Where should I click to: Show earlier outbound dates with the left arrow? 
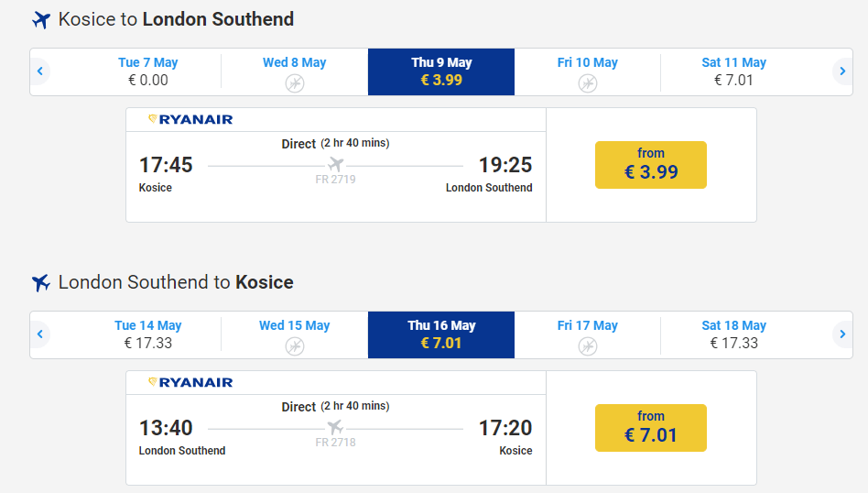click(40, 71)
